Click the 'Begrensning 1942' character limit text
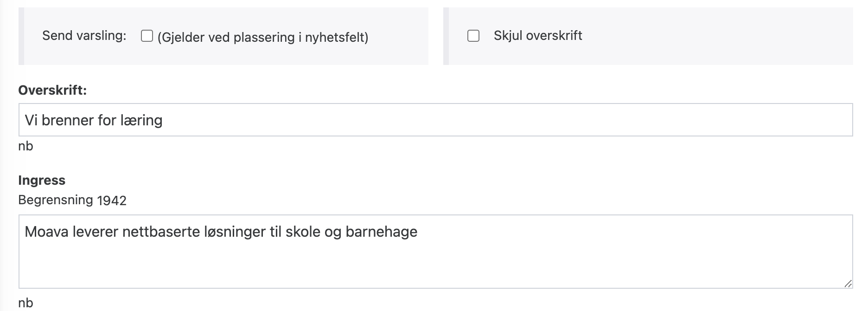 [72, 200]
